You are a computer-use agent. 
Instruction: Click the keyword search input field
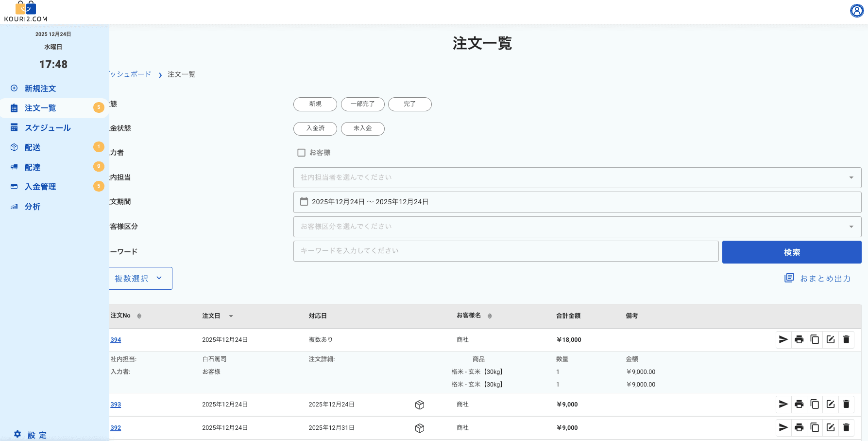tap(506, 251)
